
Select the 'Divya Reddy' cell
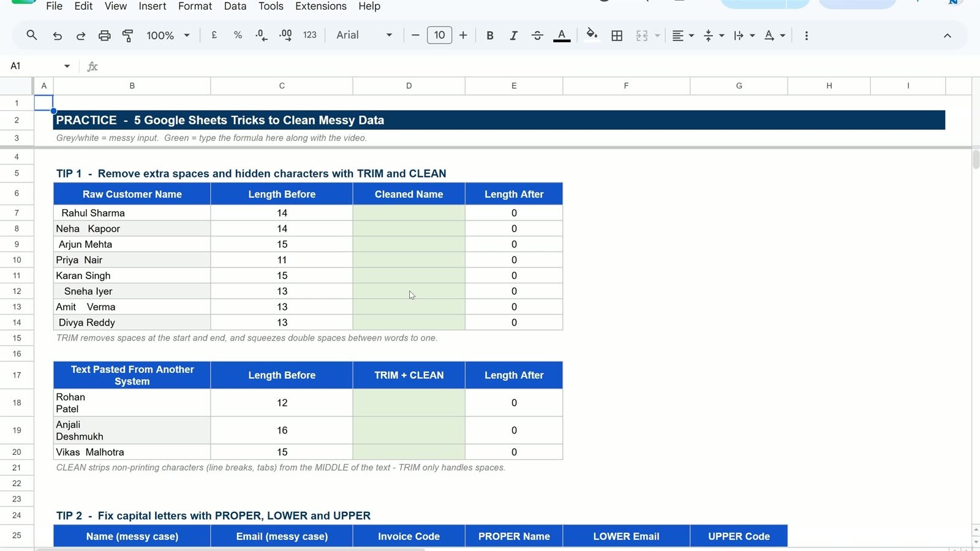[x=132, y=322]
